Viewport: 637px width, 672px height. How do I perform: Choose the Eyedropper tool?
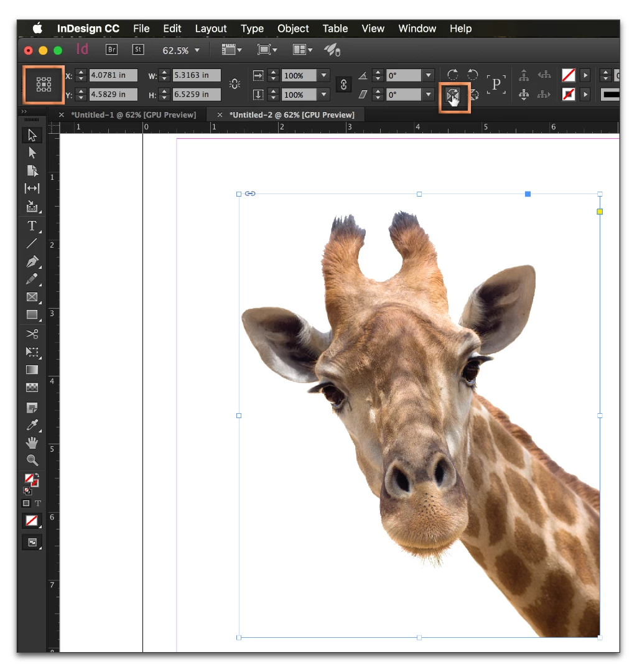32,425
